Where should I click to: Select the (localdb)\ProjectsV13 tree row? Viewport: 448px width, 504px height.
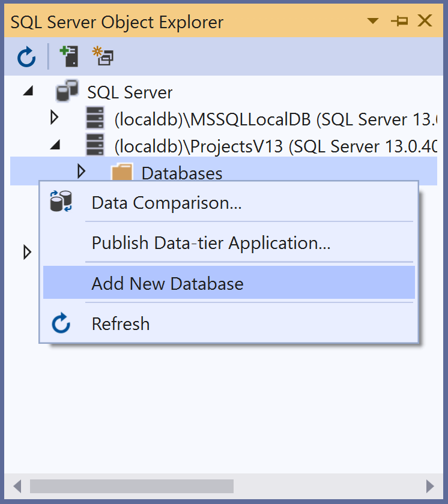(223, 146)
